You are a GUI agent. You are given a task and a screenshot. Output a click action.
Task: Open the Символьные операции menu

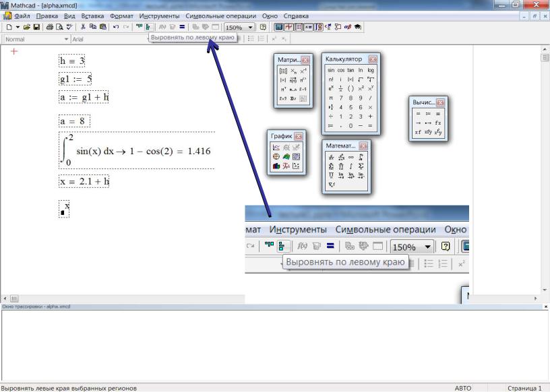220,16
